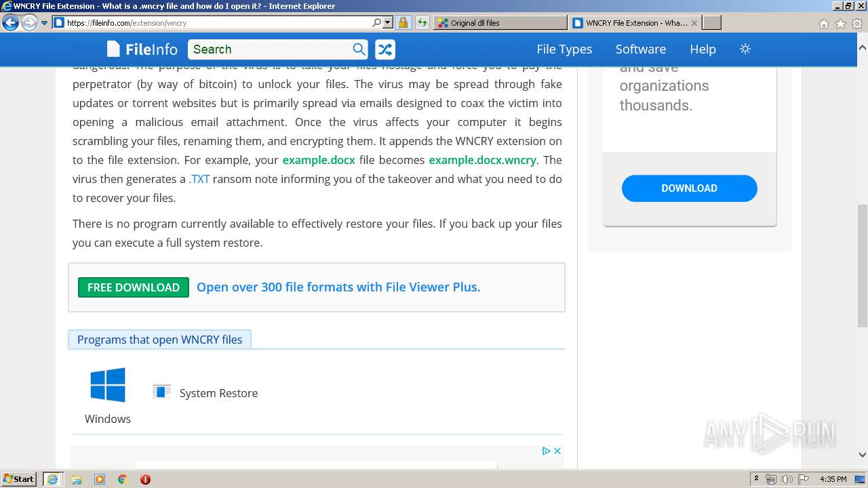Click FileInfo Search input box
868x488 pixels.
point(270,49)
